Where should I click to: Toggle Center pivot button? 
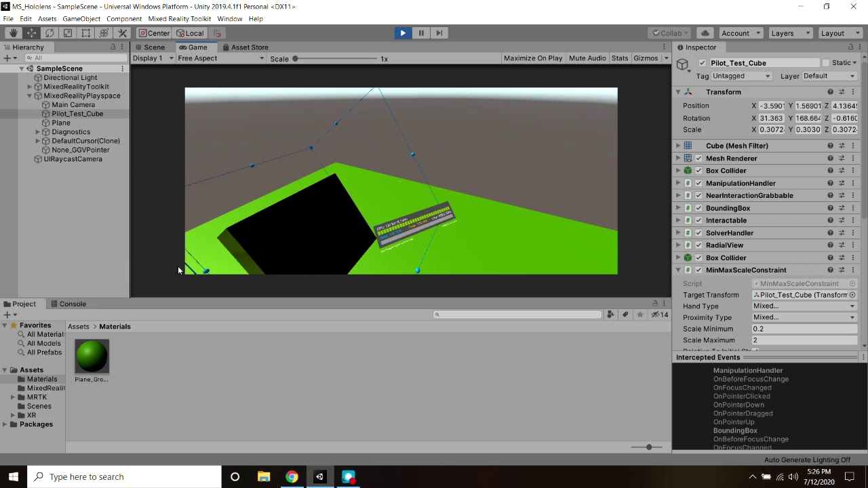(154, 33)
